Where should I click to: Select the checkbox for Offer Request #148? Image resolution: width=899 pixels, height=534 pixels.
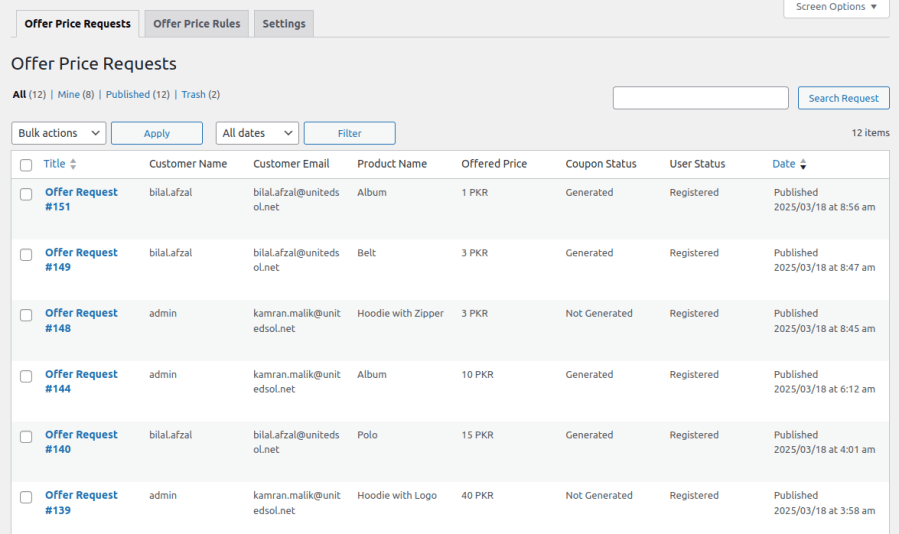pyautogui.click(x=26, y=315)
